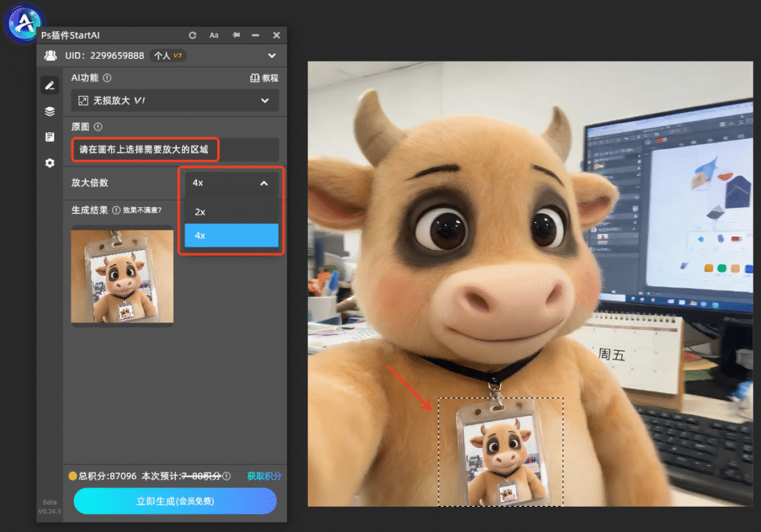Click the points estimate info icon
Image resolution: width=761 pixels, height=532 pixels.
click(227, 476)
